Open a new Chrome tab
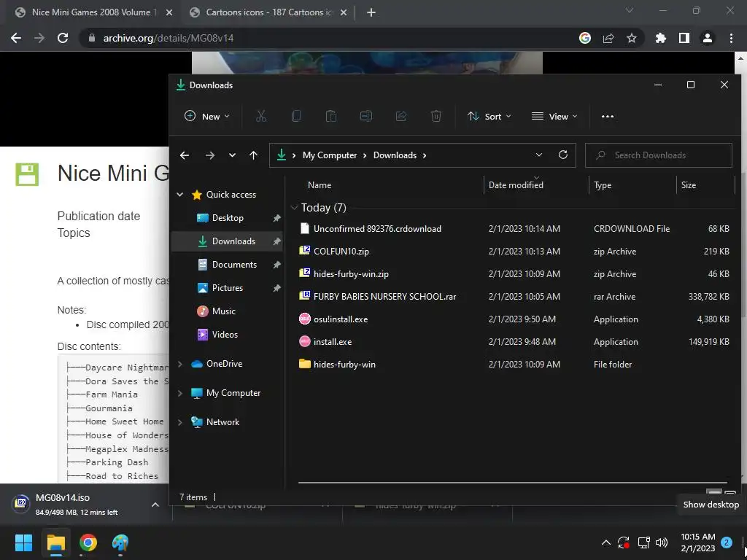747x560 pixels. pos(371,12)
